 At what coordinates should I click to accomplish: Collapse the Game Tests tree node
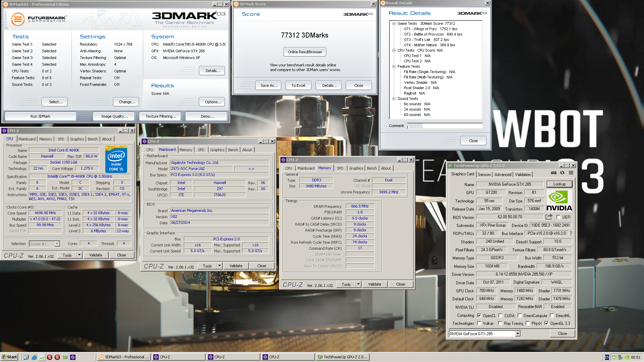tap(394, 23)
